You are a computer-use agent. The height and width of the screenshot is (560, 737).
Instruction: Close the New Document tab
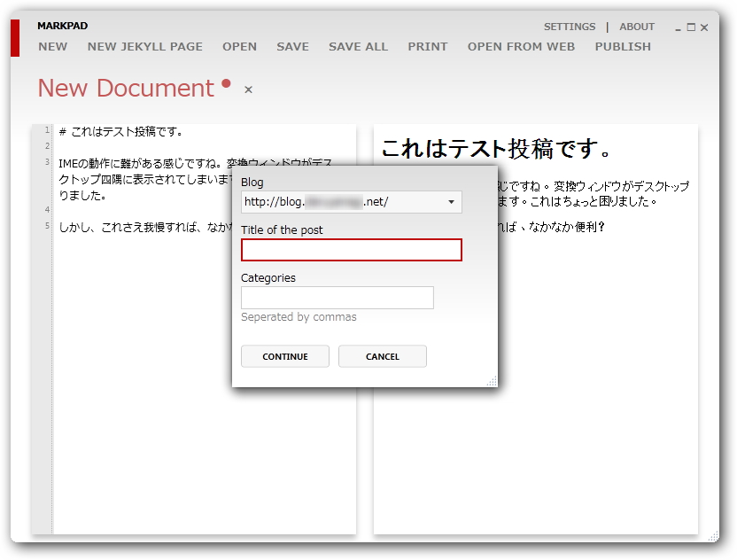[x=247, y=89]
